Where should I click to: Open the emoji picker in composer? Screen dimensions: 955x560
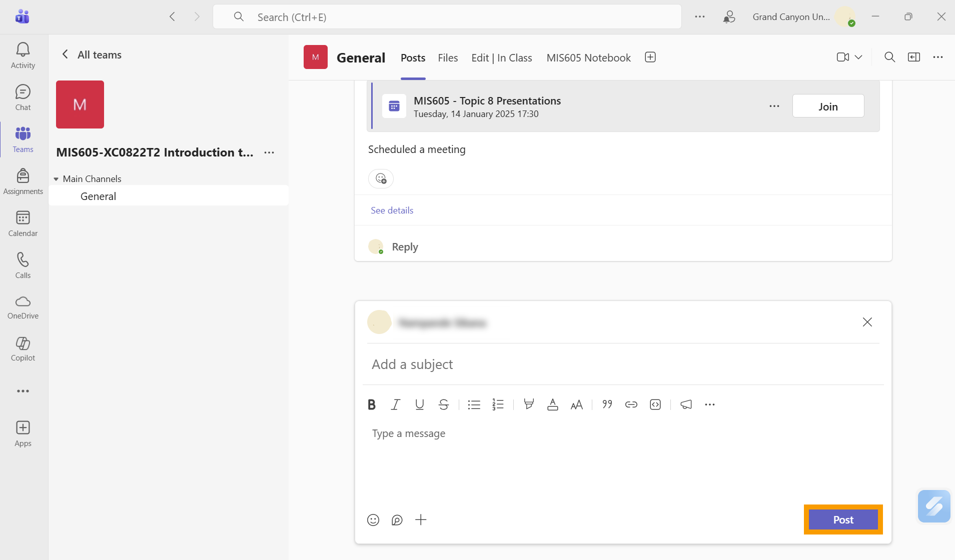(x=373, y=520)
